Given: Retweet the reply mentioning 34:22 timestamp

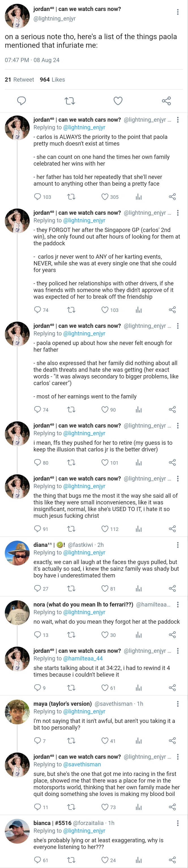Looking at the screenshot, I should pyautogui.click(x=71, y=688).
